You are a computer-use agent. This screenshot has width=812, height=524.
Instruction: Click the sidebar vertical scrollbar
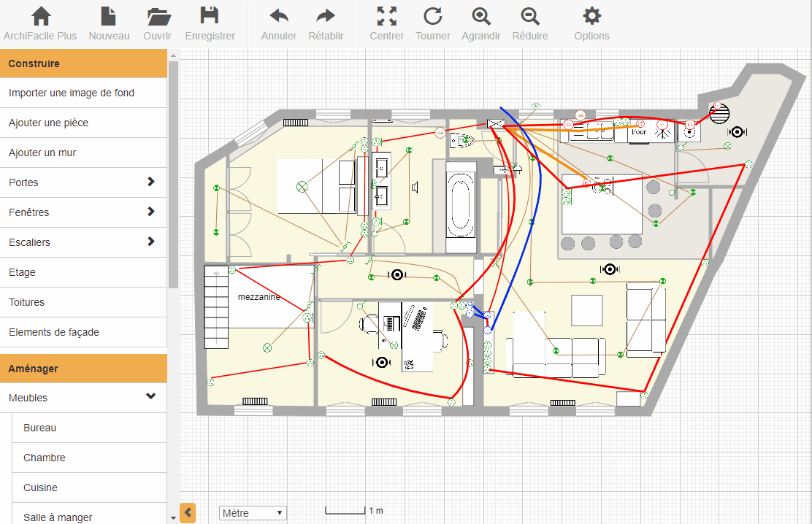(x=173, y=175)
